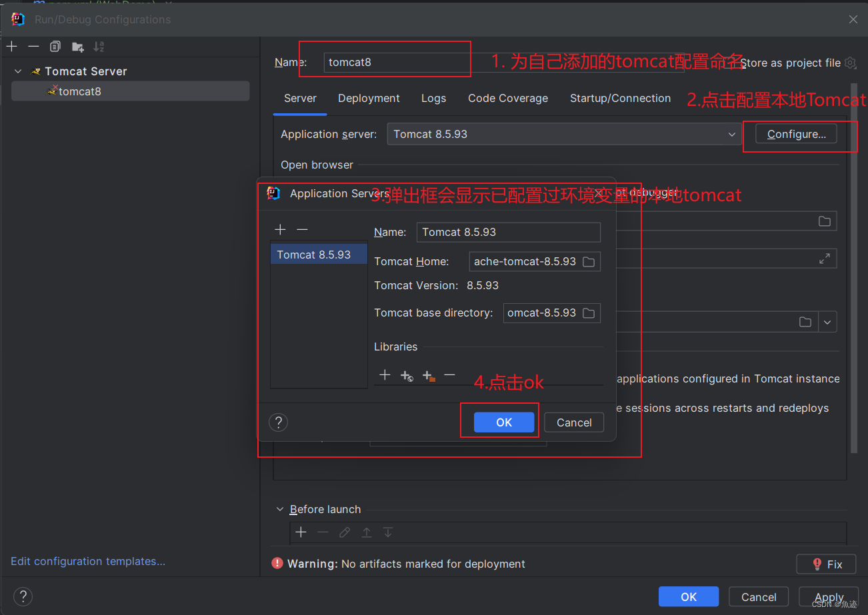
Task: Open Store as project file gear settings
Action: click(x=850, y=63)
